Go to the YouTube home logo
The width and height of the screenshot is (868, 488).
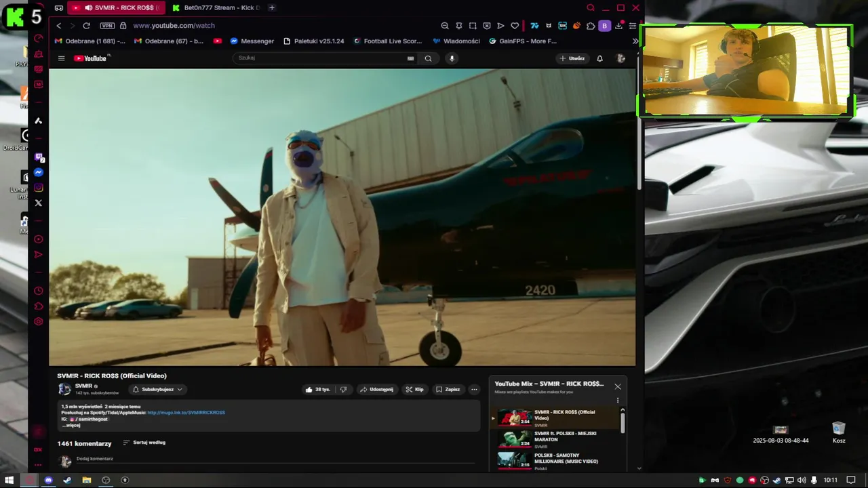[x=90, y=58]
